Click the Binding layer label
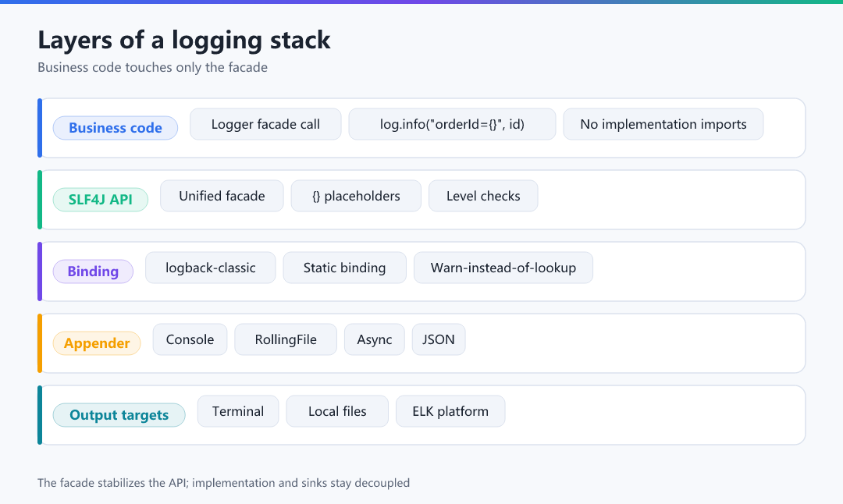 point(93,272)
